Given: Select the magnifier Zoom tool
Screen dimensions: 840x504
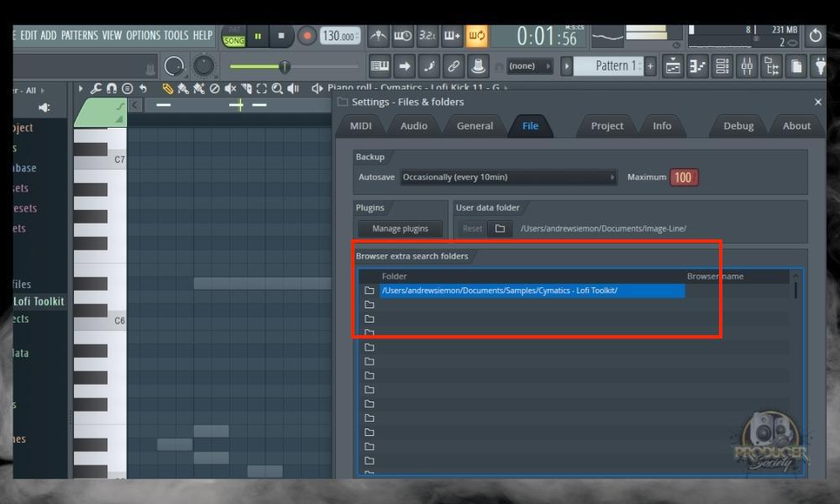Looking at the screenshot, I should click(277, 88).
